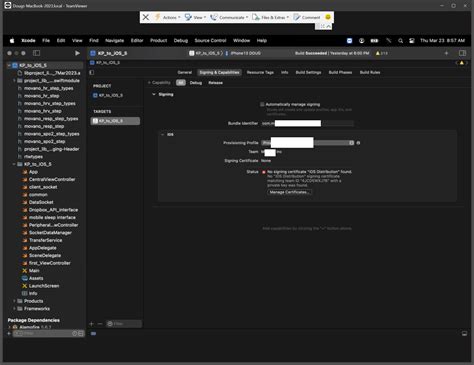Toggle the inspector panel icon at toolbar right
This screenshot has width=474, height=365.
(462, 53)
